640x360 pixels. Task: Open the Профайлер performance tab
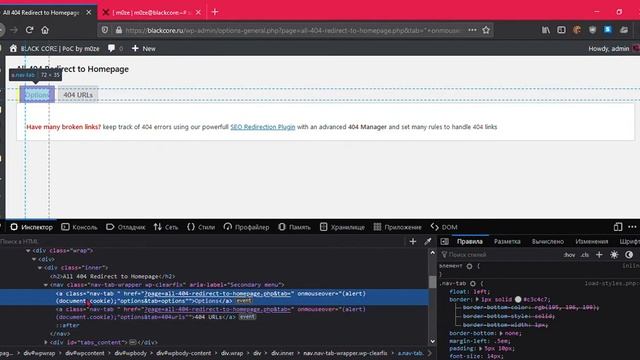247,227
